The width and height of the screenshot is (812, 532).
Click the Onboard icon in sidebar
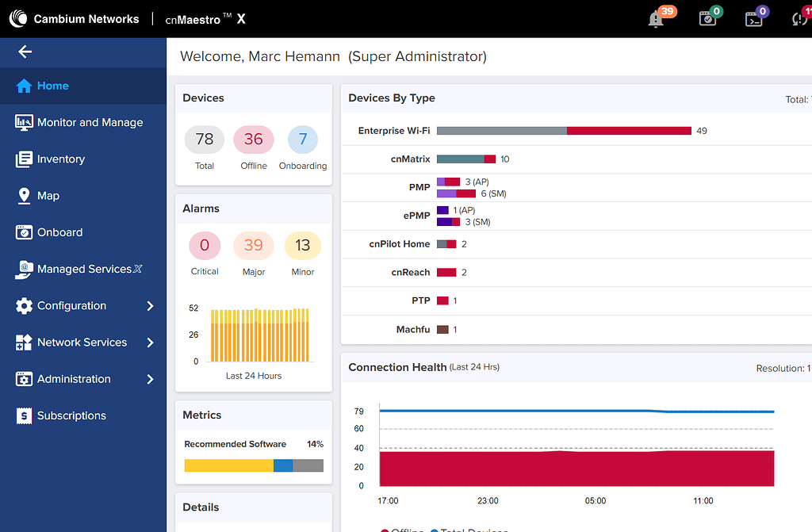click(x=24, y=232)
